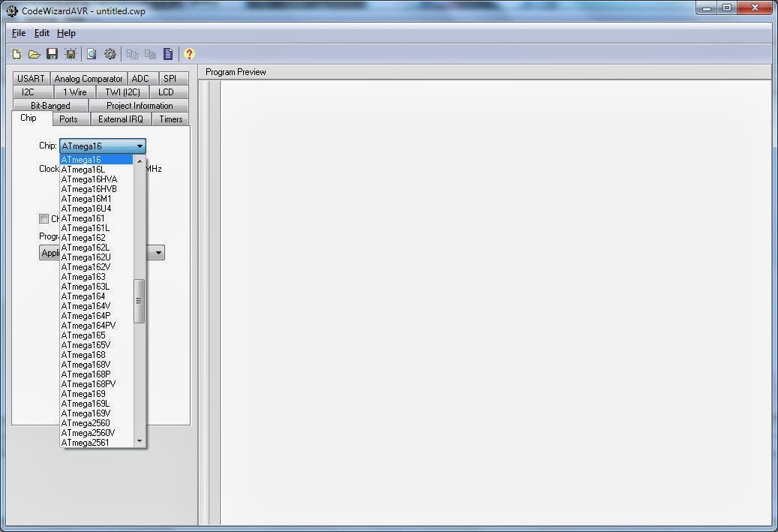Select ATmega161L from the chip list
Viewport: 778px width, 532px height.
(x=96, y=228)
